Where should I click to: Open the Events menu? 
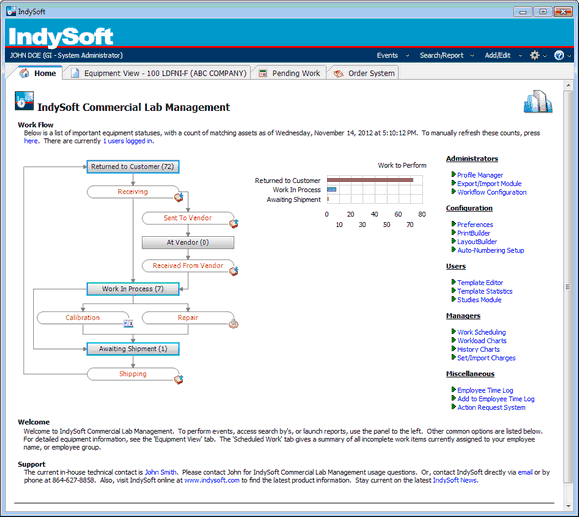click(387, 55)
